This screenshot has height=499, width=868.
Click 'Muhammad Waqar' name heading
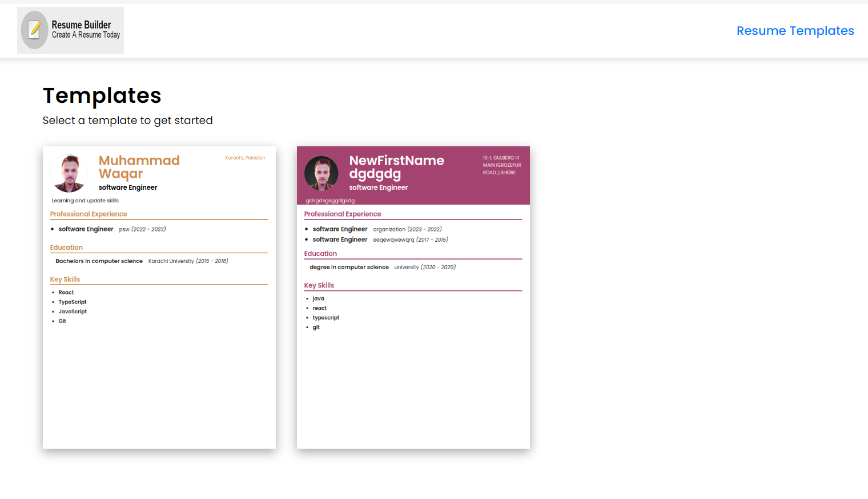click(x=139, y=167)
